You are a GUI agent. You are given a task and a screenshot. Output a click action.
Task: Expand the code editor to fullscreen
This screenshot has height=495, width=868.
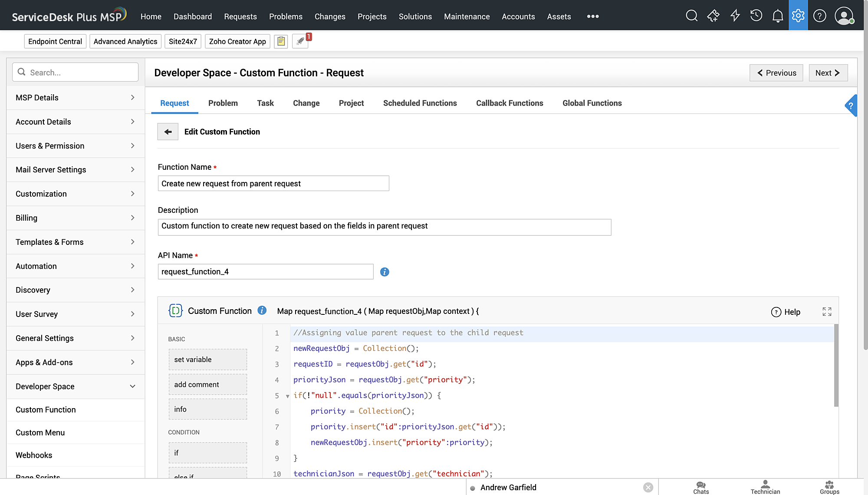point(827,312)
